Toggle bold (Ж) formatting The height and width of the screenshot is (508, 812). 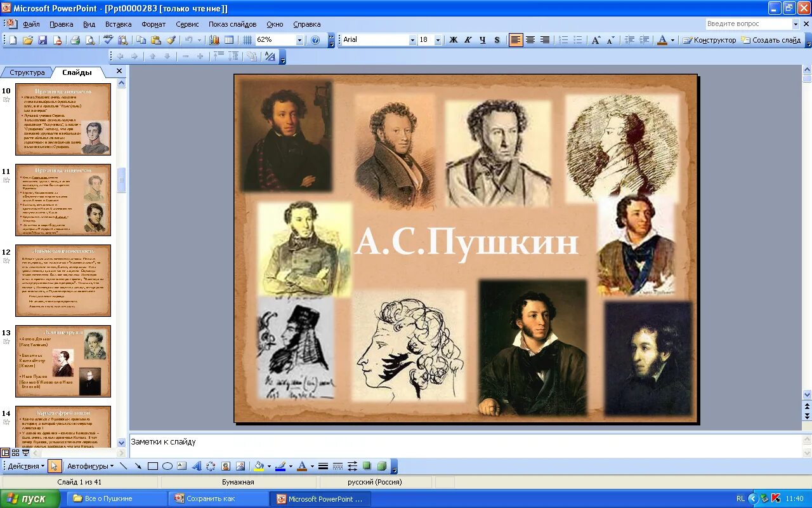coord(454,40)
